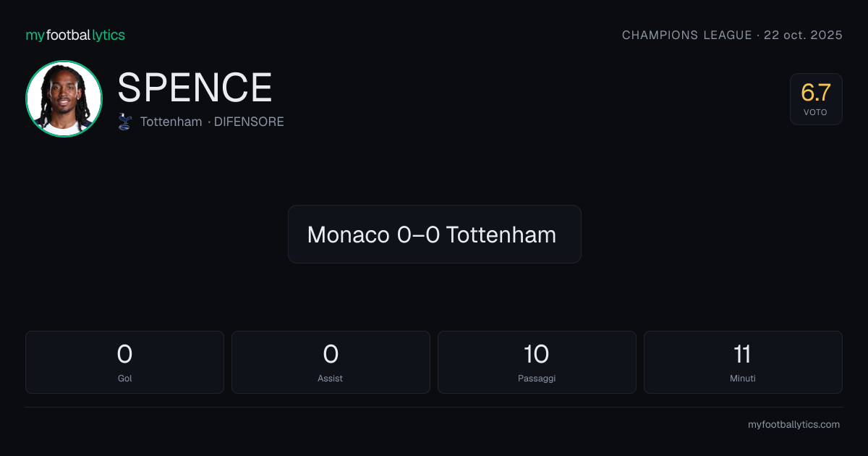Viewport: 868px width, 456px height.
Task: Click the Voto label under rating
Action: pos(815,112)
